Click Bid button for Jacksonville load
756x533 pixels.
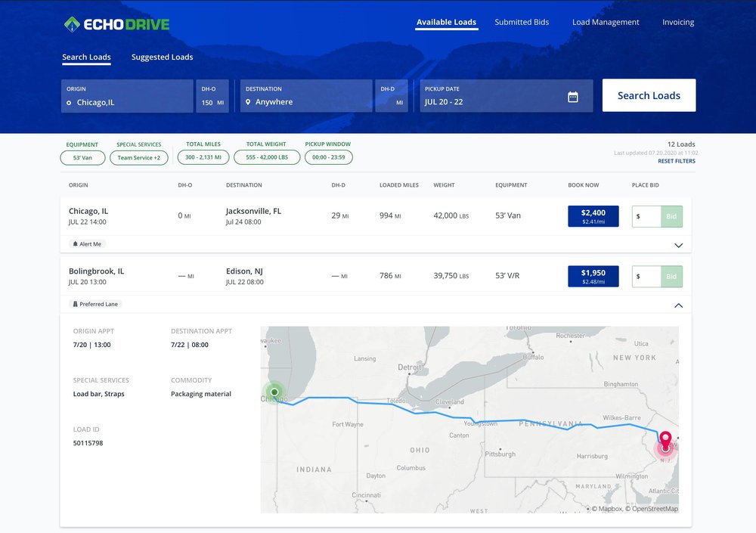pos(671,216)
